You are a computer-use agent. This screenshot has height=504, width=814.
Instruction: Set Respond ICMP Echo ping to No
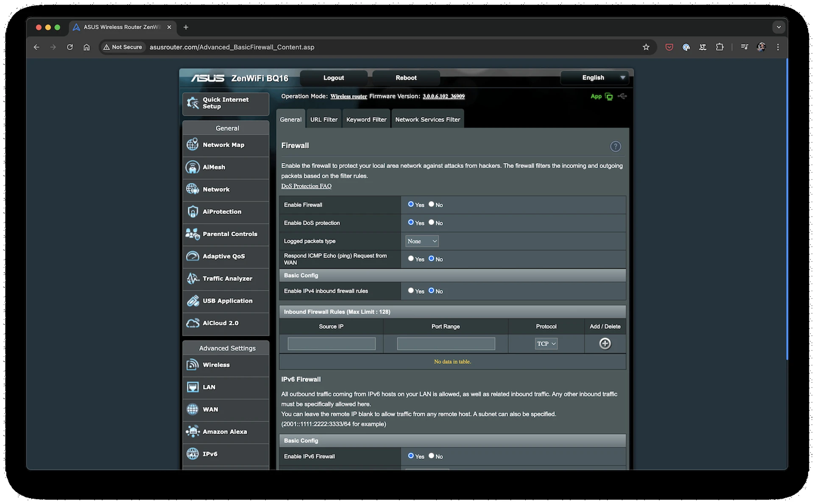pos(431,259)
